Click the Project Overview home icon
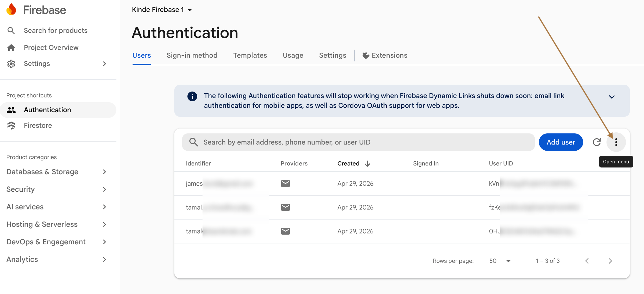This screenshot has width=644, height=294. (x=11, y=48)
